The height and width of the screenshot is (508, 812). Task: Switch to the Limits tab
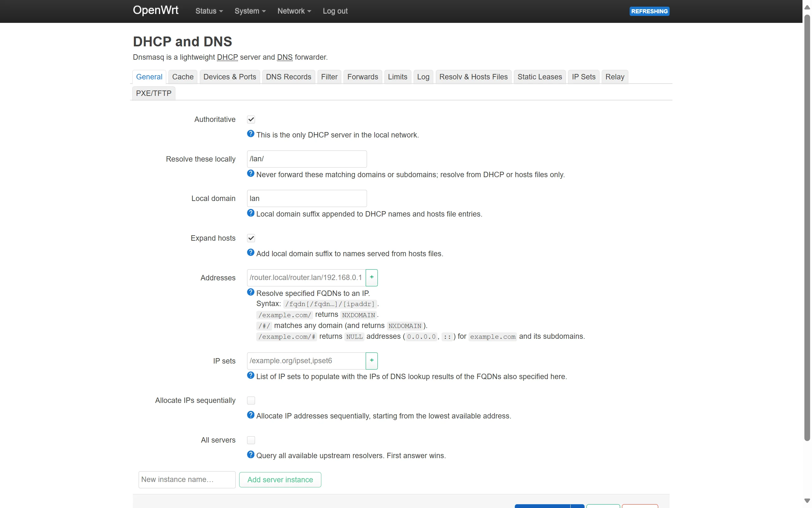tap(398, 77)
